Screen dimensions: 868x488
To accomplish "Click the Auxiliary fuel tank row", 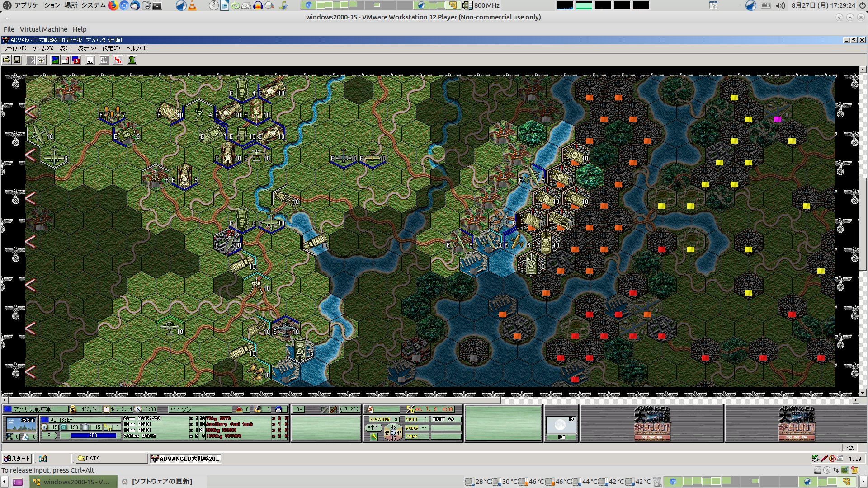I will 247,424.
